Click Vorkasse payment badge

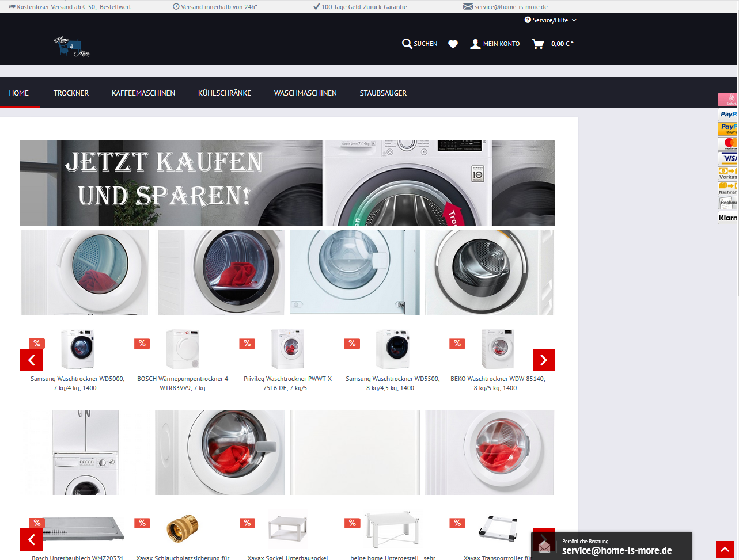click(x=728, y=173)
